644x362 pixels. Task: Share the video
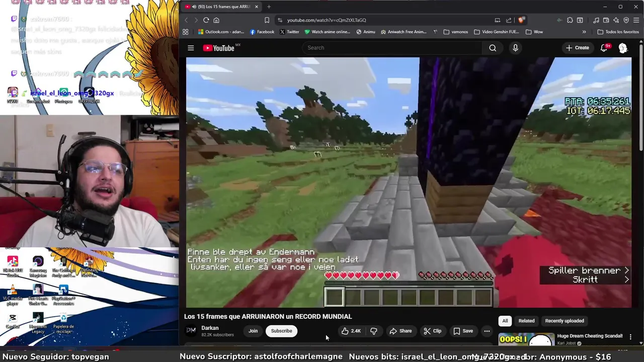(400, 331)
